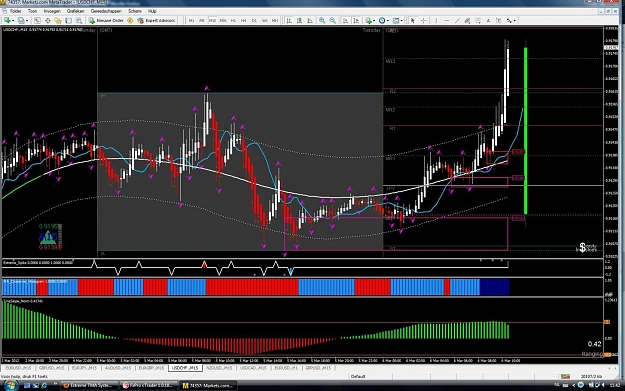625x391 pixels.
Task: Open the Templates dropdown
Action: (397, 20)
